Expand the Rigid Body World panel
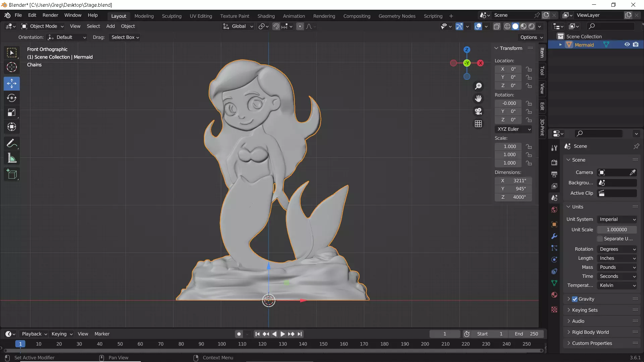Viewport: 644px width, 362px height. [590, 332]
